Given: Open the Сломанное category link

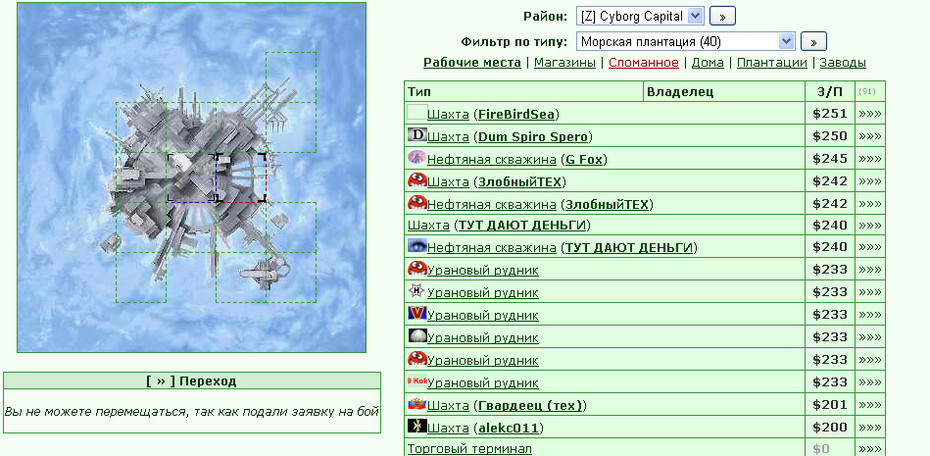Looking at the screenshot, I should 644,63.
